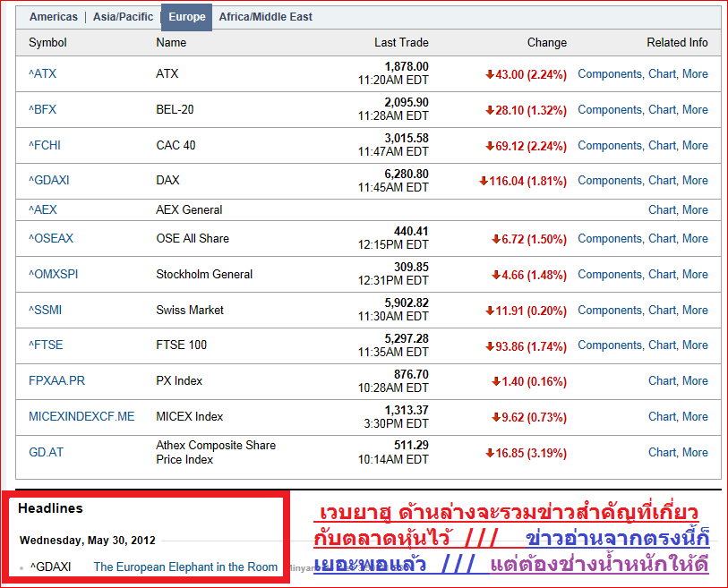Click More for DAX
This screenshot has width=728, height=588.
click(695, 180)
